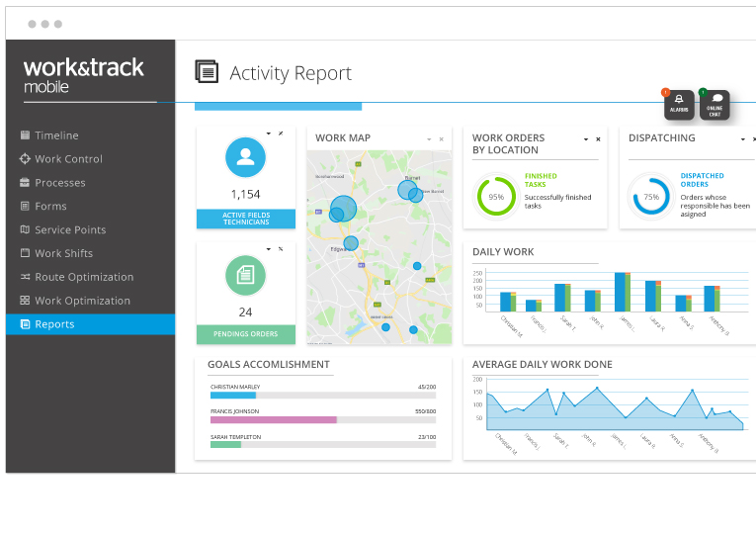Viewport: 756px width, 534px height.
Task: Open the Online Chat button
Action: 714,105
